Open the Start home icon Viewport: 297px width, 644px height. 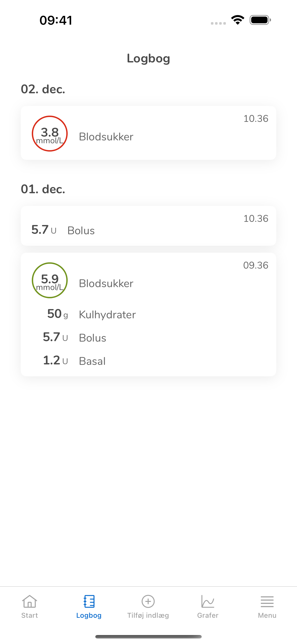point(29,601)
